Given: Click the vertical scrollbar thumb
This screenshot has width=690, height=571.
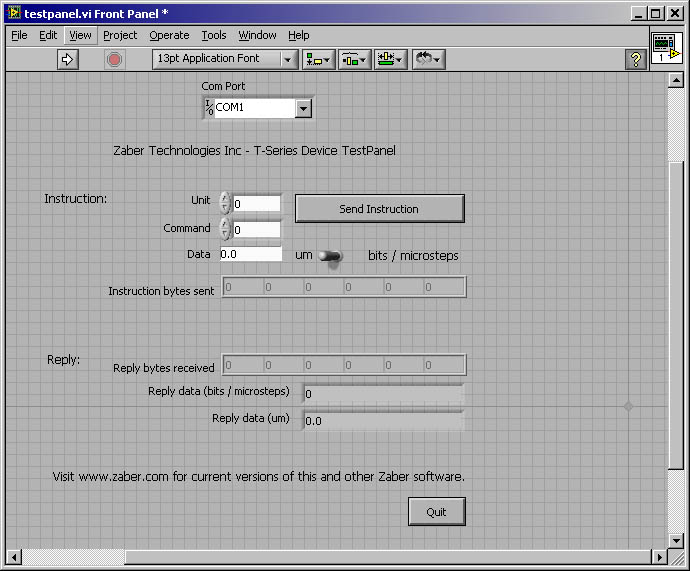Looking at the screenshot, I should coord(675,315).
